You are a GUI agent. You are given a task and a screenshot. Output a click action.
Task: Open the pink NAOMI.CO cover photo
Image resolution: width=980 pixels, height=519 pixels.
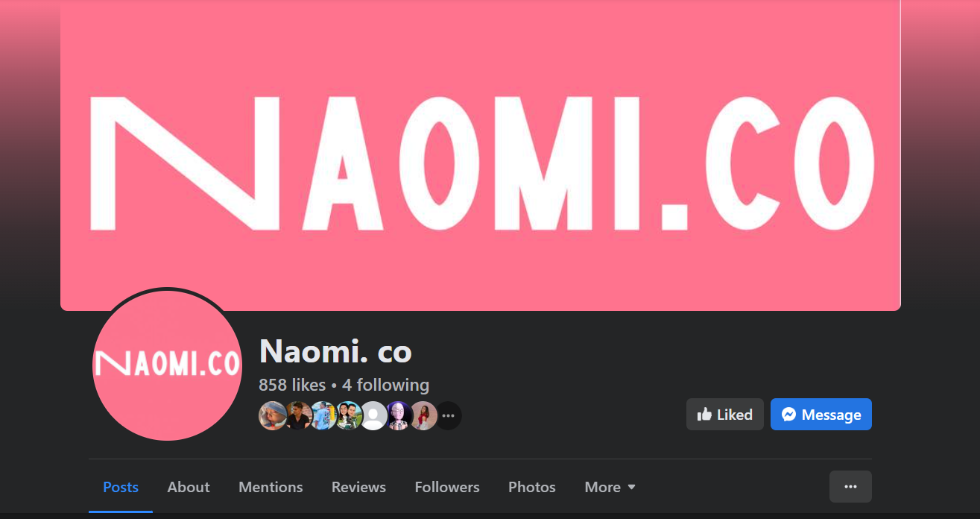(x=481, y=155)
